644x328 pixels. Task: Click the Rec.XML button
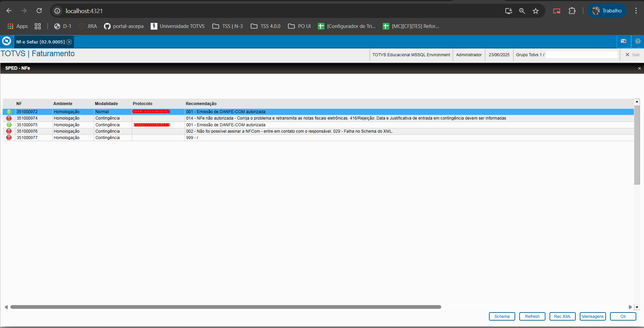(x=563, y=317)
